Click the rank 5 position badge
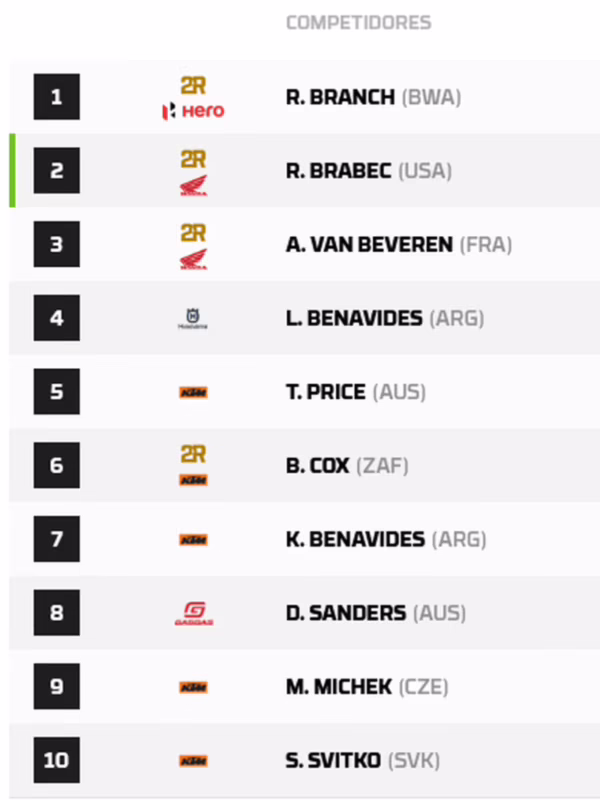 [x=56, y=392]
